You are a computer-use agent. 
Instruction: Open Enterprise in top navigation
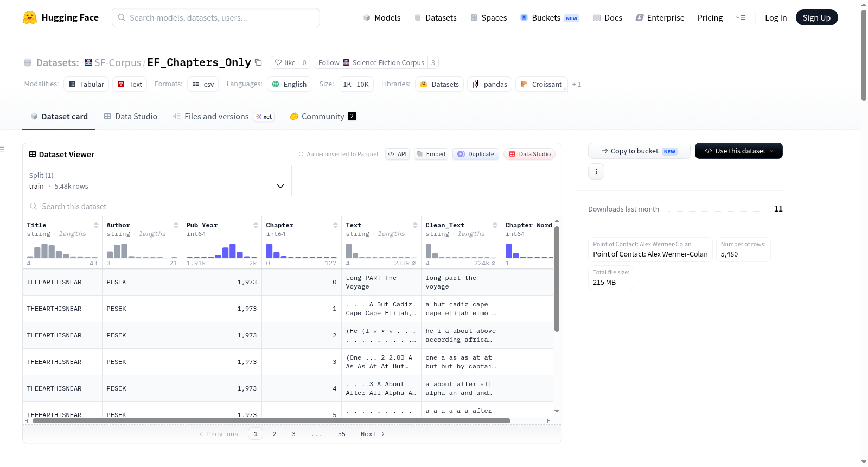(660, 18)
